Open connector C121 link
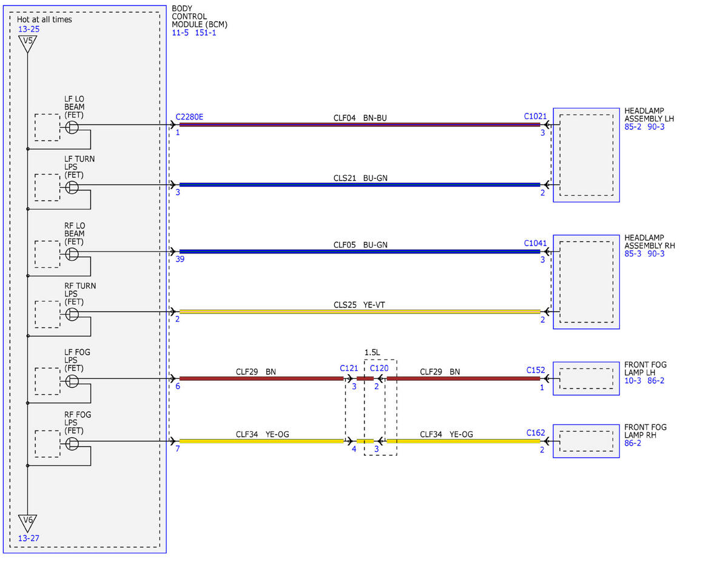This screenshot has height=562, width=728. (x=349, y=368)
